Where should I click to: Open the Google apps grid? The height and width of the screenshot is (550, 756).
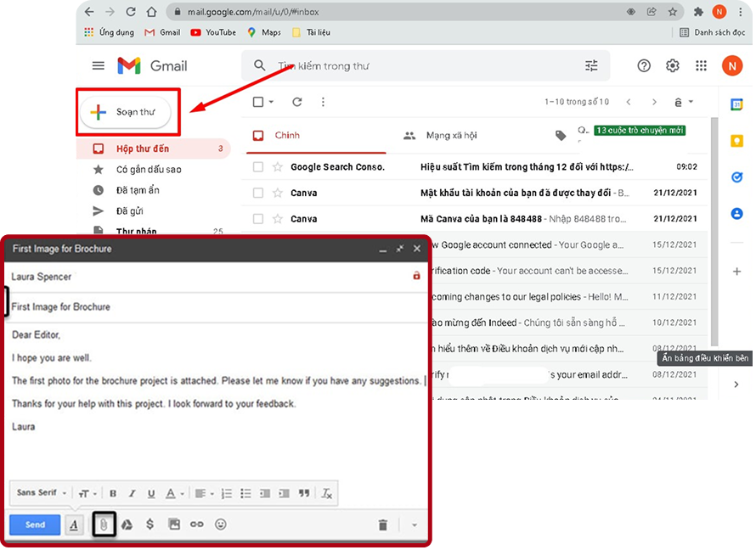(x=701, y=66)
